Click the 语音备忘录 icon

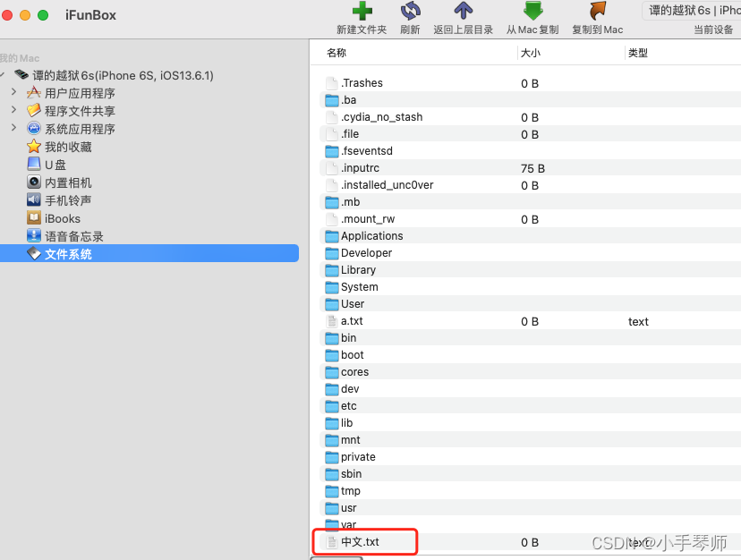point(33,236)
